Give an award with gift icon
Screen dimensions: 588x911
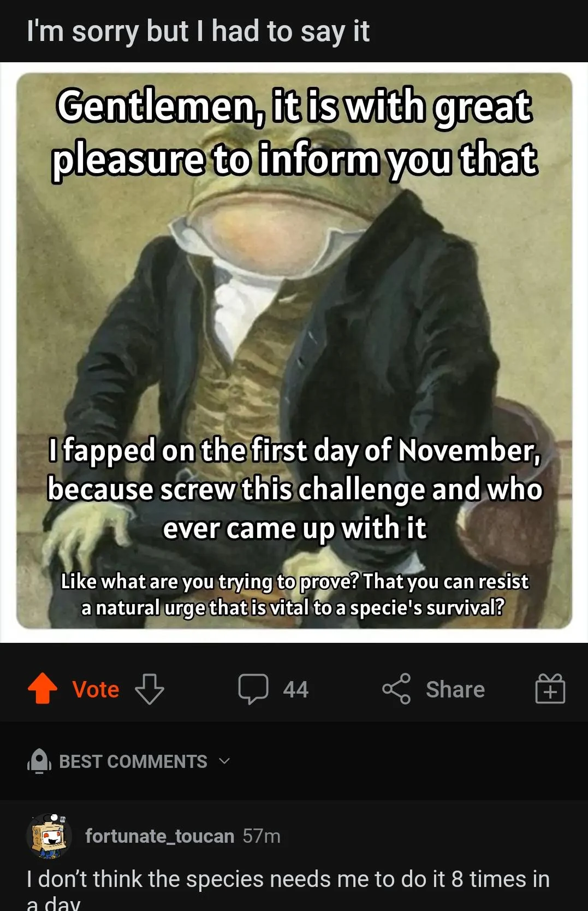[x=550, y=688]
